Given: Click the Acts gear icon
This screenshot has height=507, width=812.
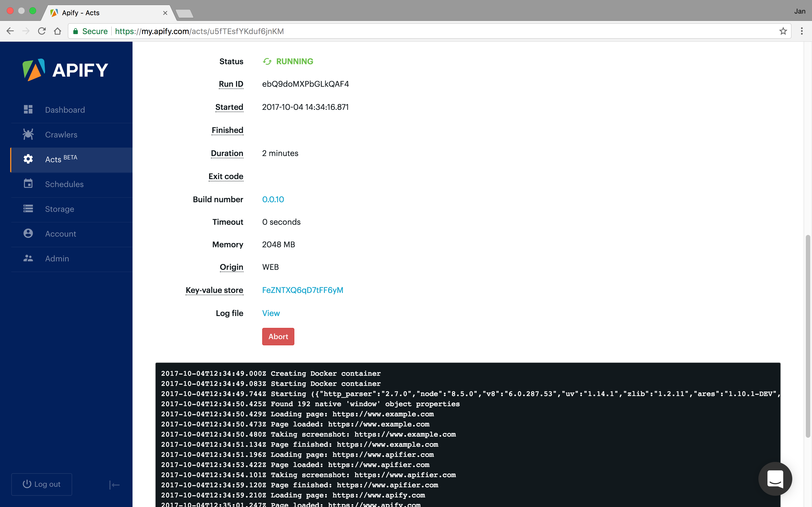Looking at the screenshot, I should (28, 159).
